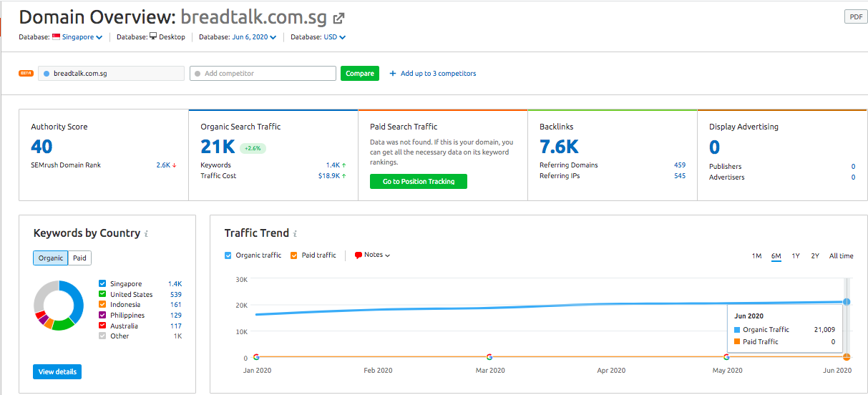Click View details button

pos(57,372)
